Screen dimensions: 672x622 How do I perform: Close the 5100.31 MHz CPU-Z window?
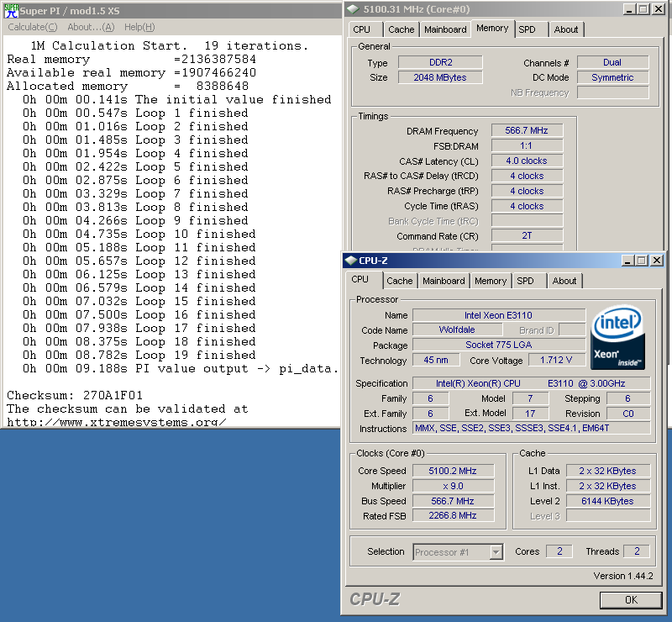pyautogui.click(x=659, y=9)
